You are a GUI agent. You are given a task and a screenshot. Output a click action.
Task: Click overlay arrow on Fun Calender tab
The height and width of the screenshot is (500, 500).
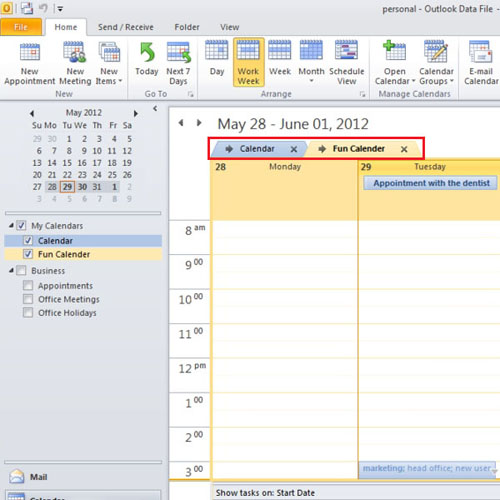pyautogui.click(x=322, y=149)
